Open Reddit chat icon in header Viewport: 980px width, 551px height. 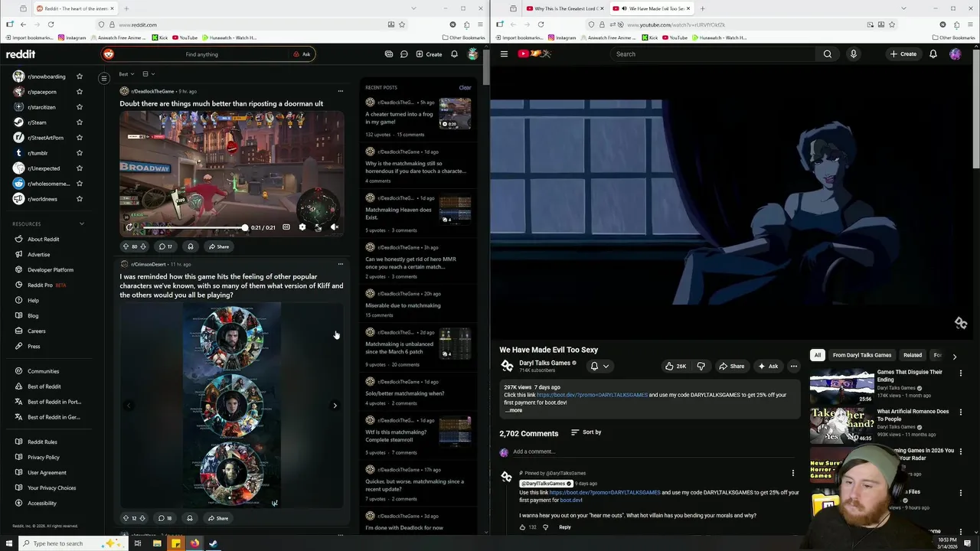[x=403, y=54]
